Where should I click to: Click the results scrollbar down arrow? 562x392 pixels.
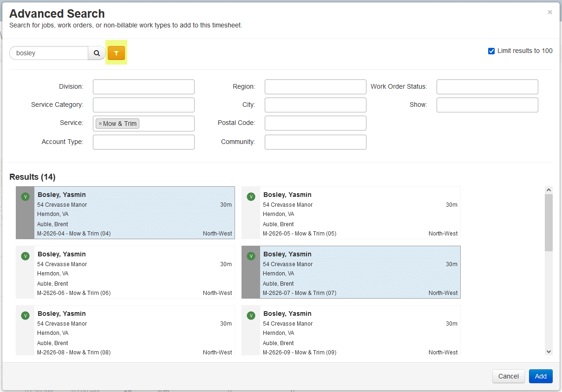coord(549,352)
